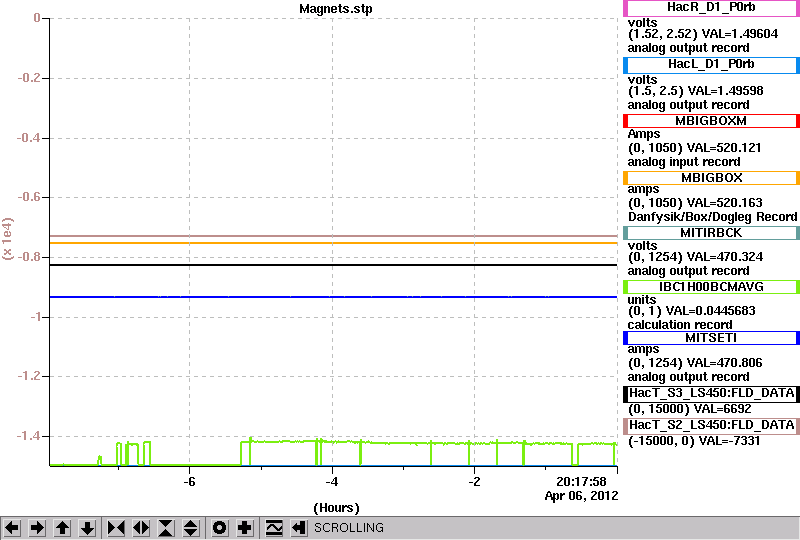Pan the plot up with the up arrow
Image resolution: width=800 pixels, height=540 pixels.
pyautogui.click(x=62, y=528)
